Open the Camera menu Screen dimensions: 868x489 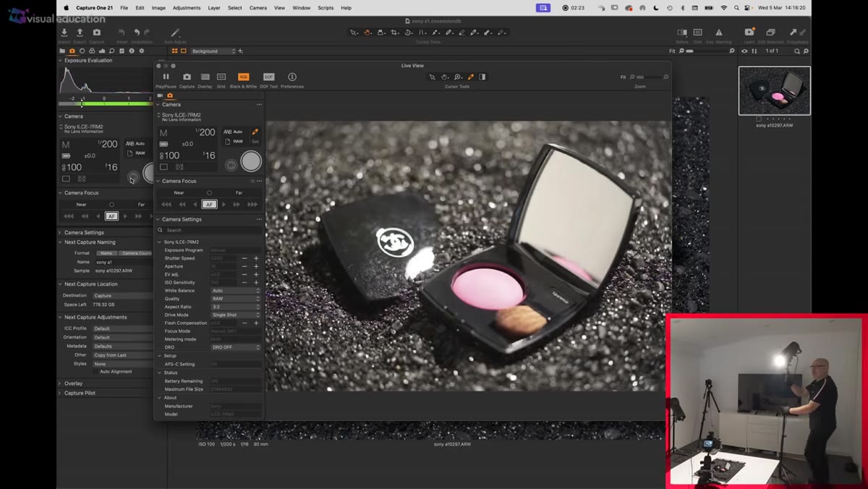point(258,8)
